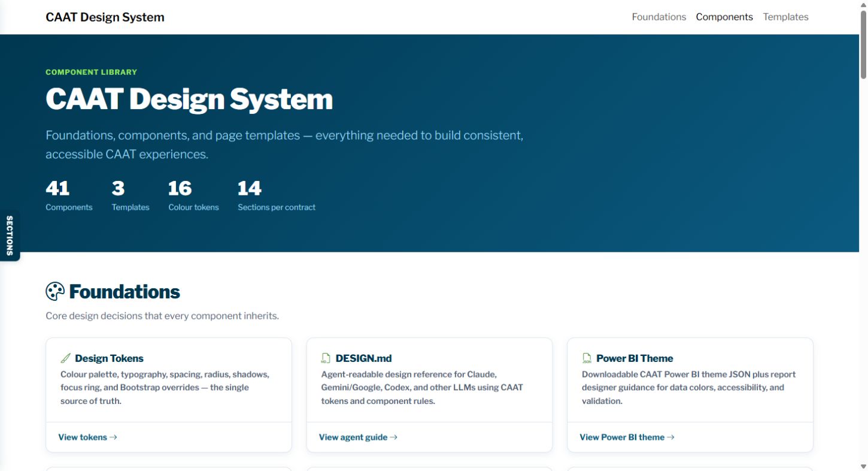Click the 41 Components stat
This screenshot has width=868, height=471.
[69, 196]
